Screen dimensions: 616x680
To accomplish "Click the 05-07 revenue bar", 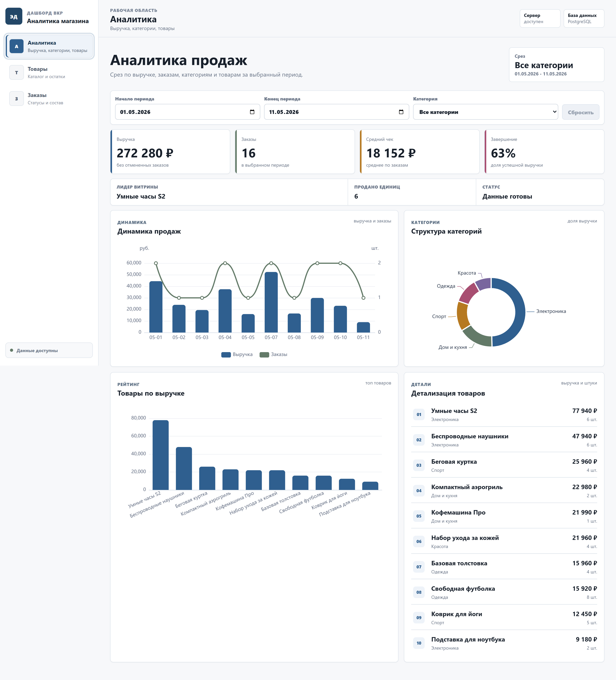I will pyautogui.click(x=271, y=302).
